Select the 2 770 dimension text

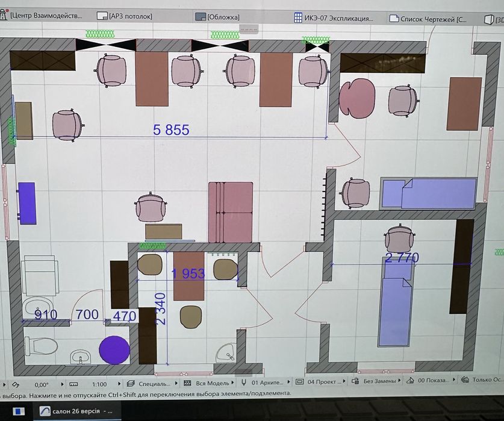(402, 257)
